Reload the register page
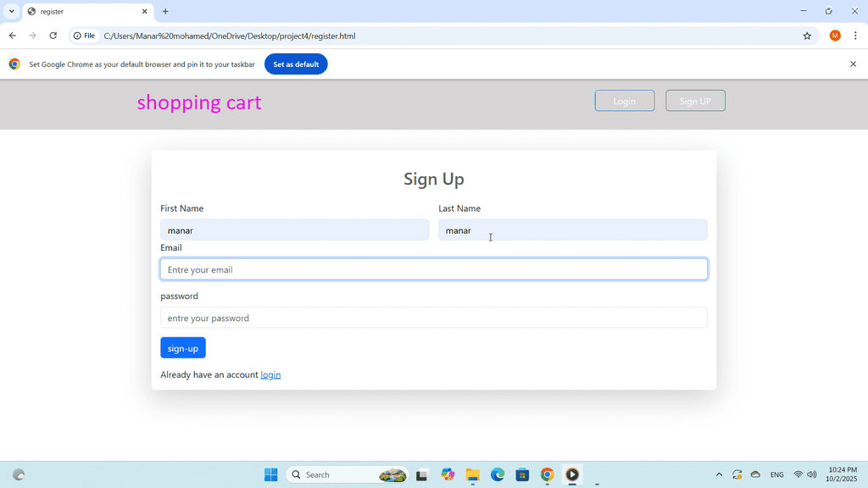 coord(53,36)
